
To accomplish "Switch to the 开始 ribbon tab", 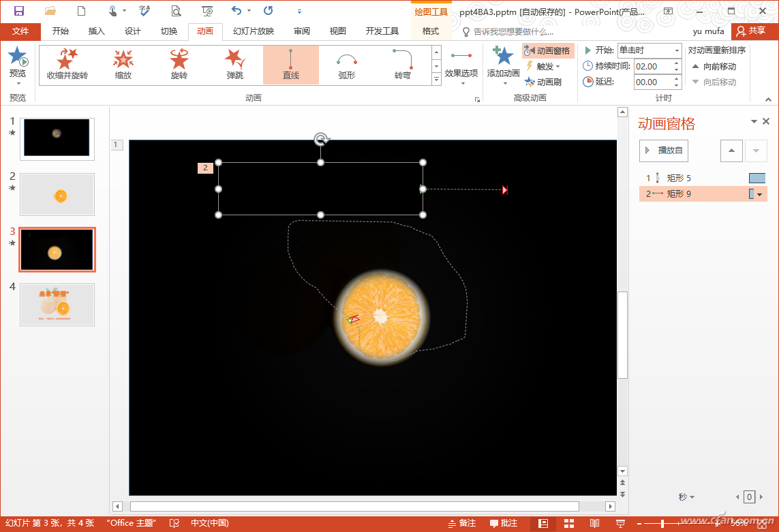I will pyautogui.click(x=60, y=31).
